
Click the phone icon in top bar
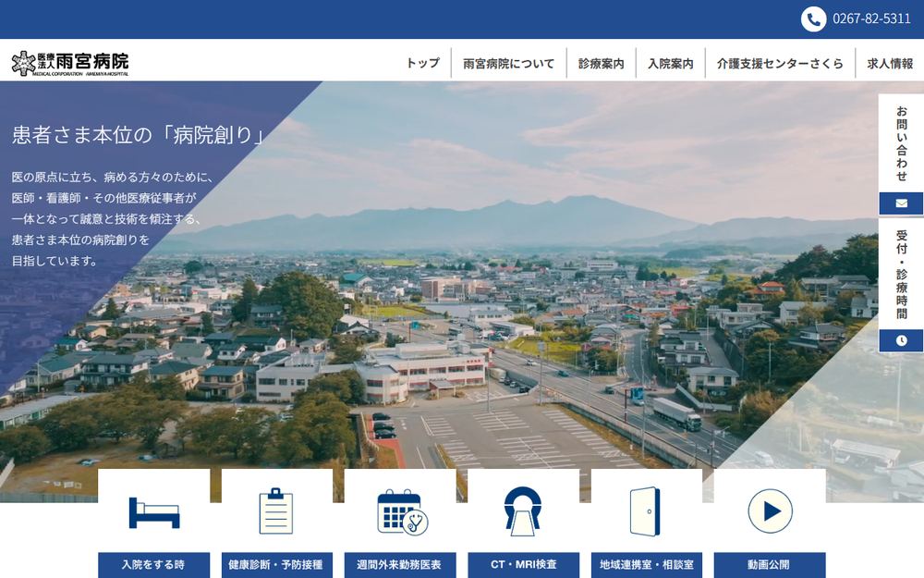tap(813, 18)
